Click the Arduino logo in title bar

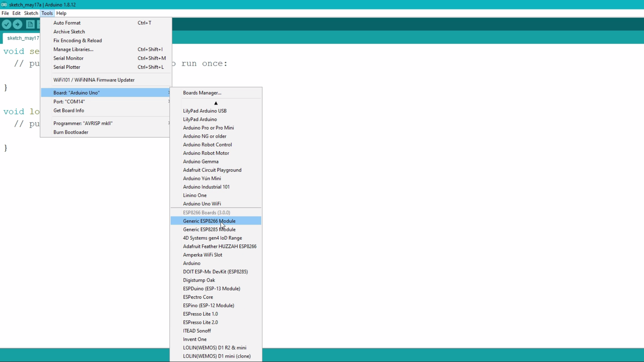tap(4, 5)
